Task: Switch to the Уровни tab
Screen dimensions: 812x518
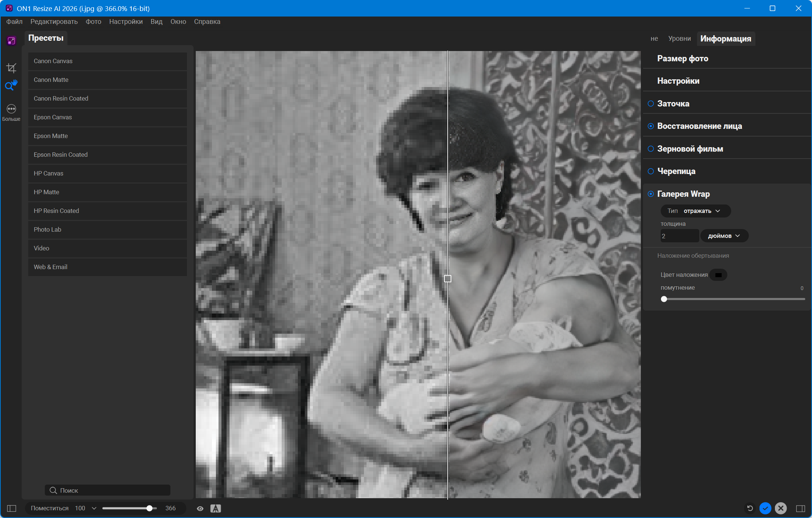Action: [x=679, y=39]
